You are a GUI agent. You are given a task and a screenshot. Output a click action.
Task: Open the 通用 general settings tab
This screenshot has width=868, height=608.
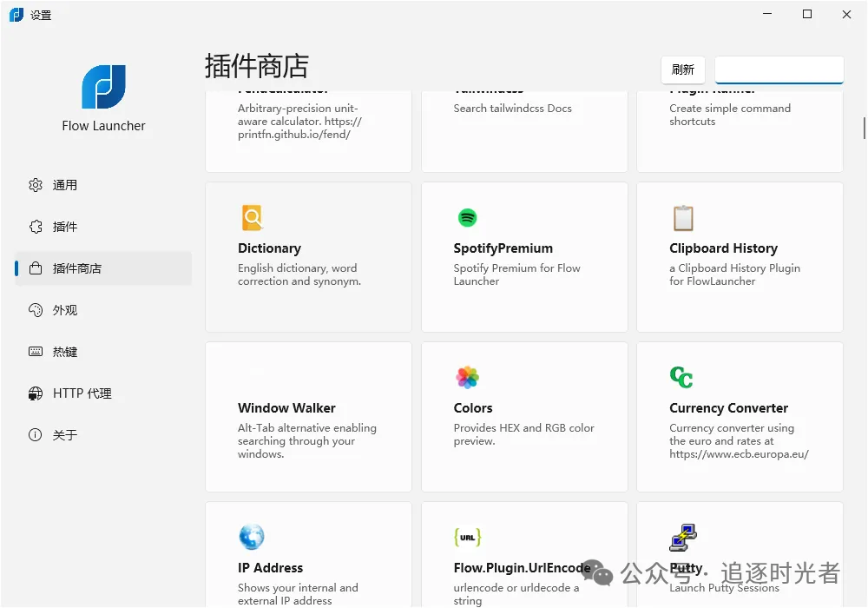point(65,185)
